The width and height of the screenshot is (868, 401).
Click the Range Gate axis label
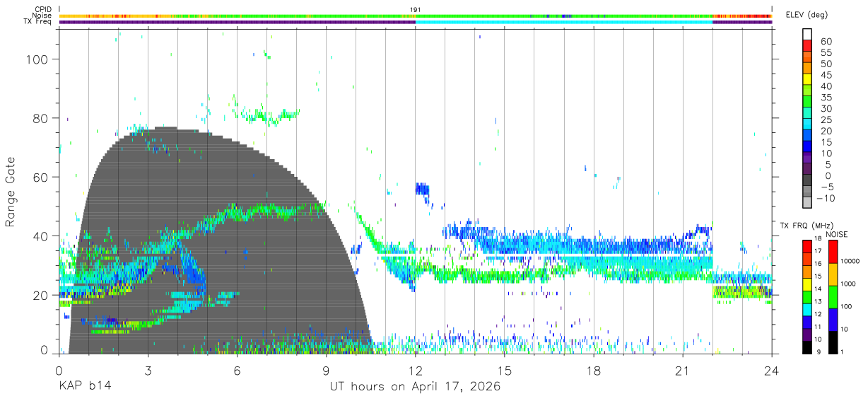point(11,190)
